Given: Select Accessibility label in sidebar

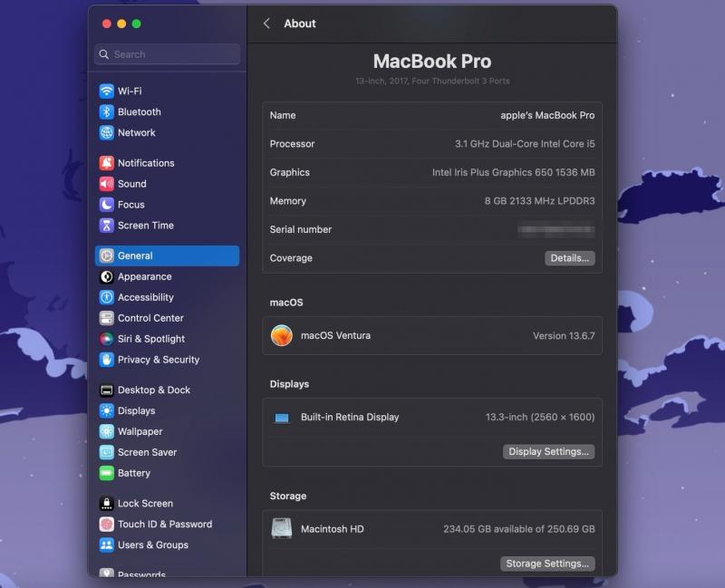Looking at the screenshot, I should click(x=146, y=297).
